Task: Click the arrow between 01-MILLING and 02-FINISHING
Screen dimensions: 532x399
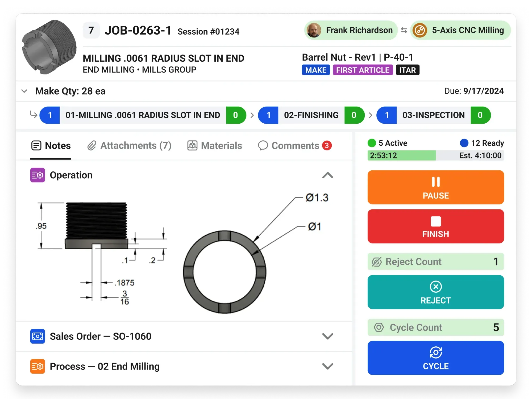Action: [252, 115]
